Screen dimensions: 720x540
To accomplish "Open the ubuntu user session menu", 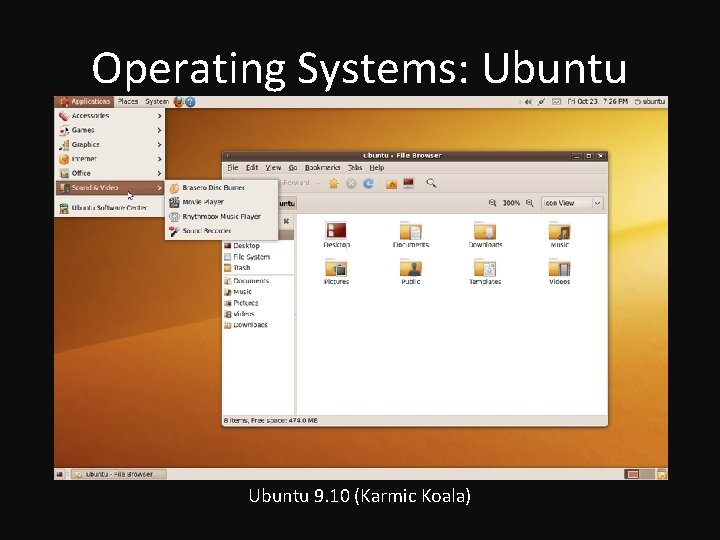I will point(650,101).
